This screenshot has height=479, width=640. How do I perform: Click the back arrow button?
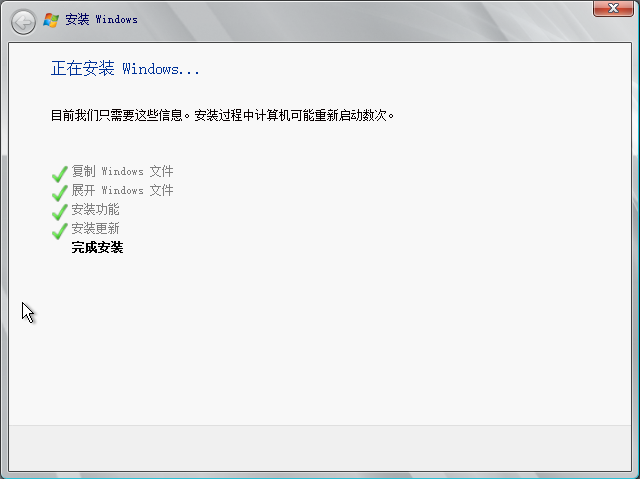click(x=23, y=21)
